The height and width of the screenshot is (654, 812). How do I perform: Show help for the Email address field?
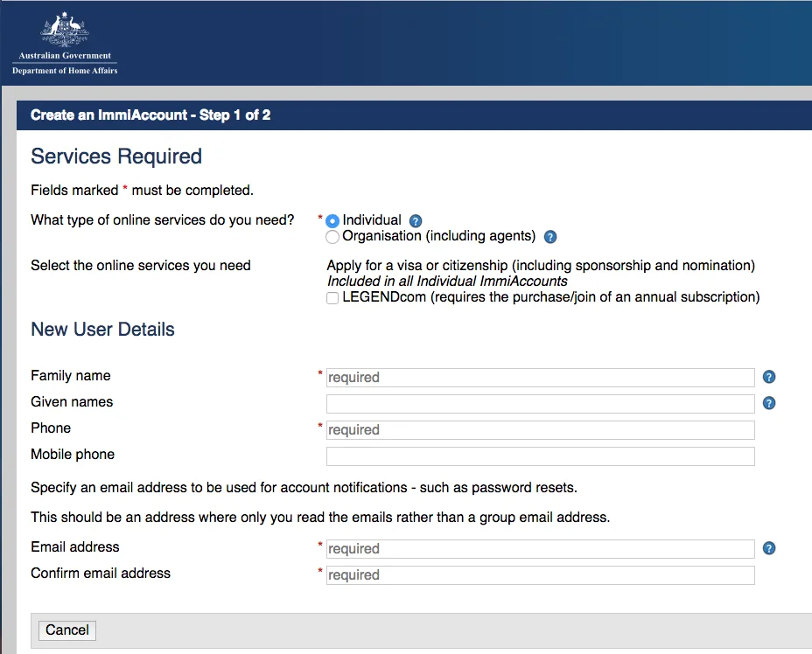click(x=769, y=548)
